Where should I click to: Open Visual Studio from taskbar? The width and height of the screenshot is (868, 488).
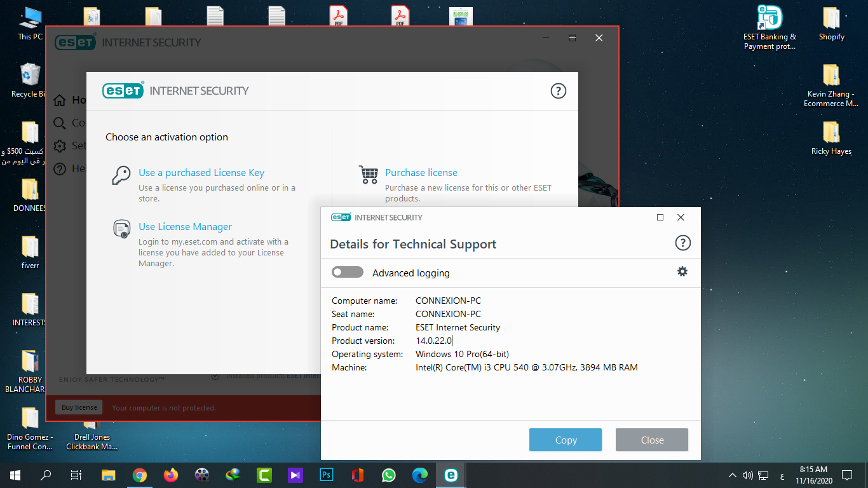(x=295, y=475)
